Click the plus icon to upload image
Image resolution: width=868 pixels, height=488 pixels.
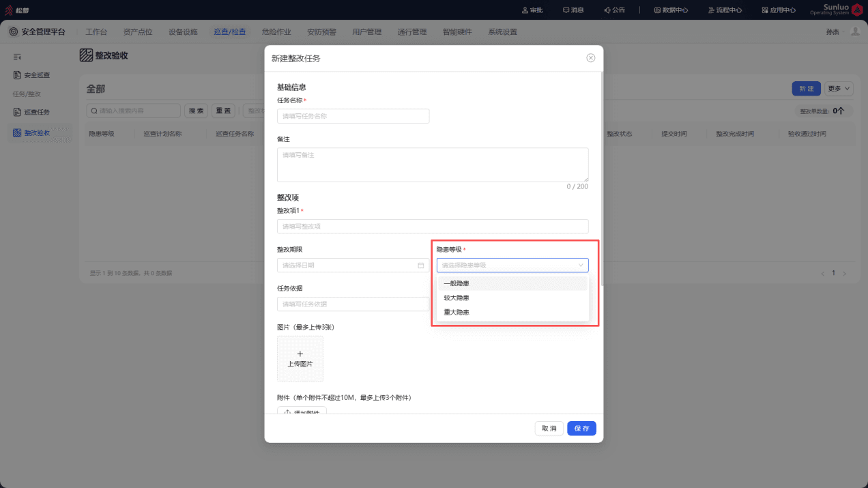tap(300, 354)
